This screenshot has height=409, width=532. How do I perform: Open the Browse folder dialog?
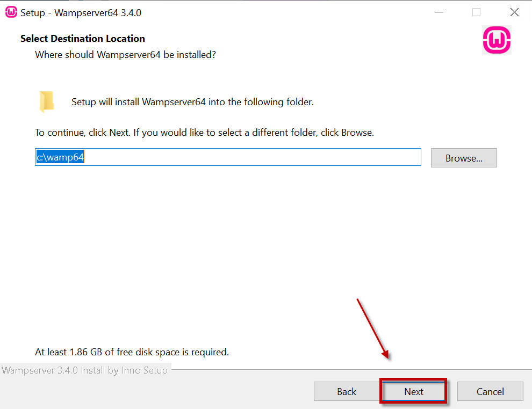(463, 158)
